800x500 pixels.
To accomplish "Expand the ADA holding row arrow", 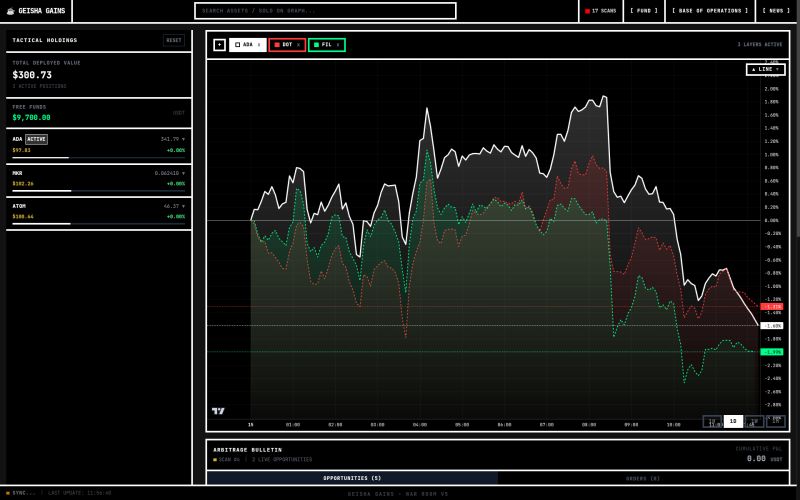I will click(184, 139).
